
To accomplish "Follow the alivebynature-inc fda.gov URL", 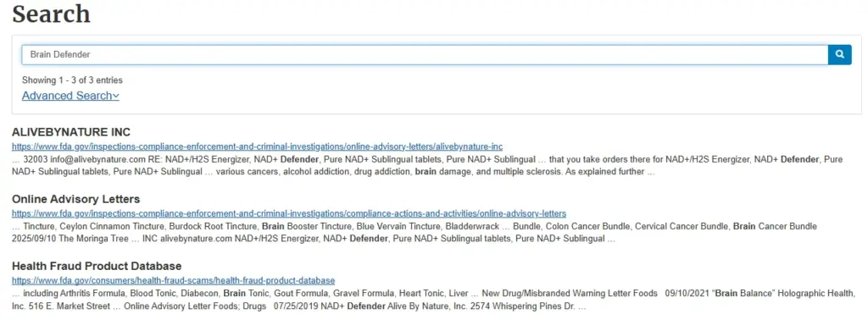I will 257,146.
